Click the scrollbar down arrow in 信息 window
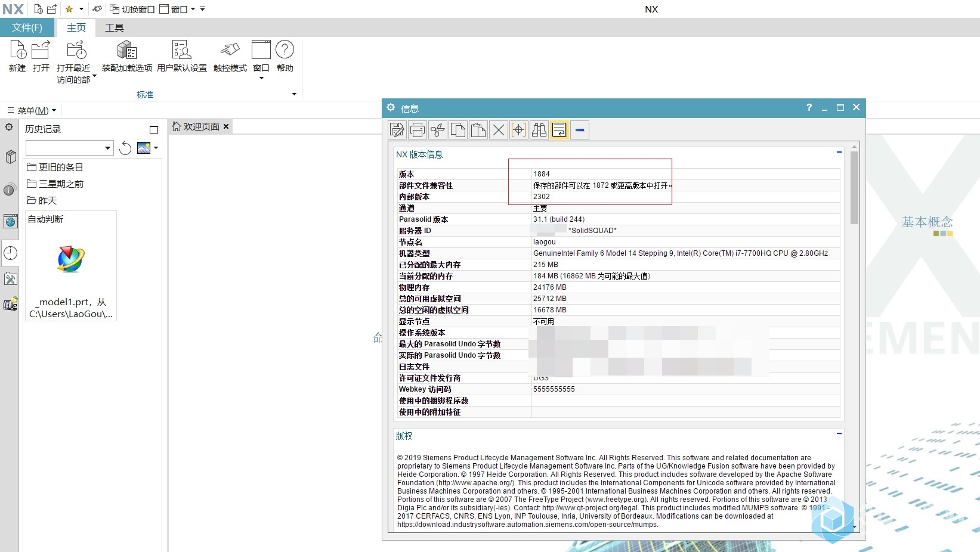Viewport: 980px width, 552px height. (x=855, y=527)
